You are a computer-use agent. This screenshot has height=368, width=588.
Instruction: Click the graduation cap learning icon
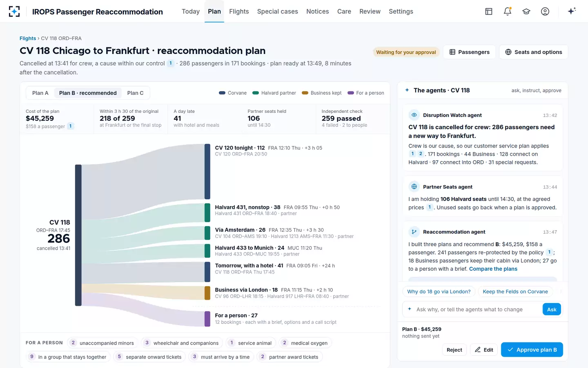coord(526,11)
